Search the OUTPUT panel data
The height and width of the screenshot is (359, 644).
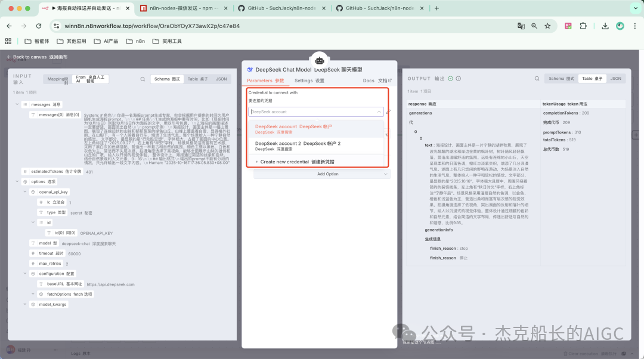point(537,79)
